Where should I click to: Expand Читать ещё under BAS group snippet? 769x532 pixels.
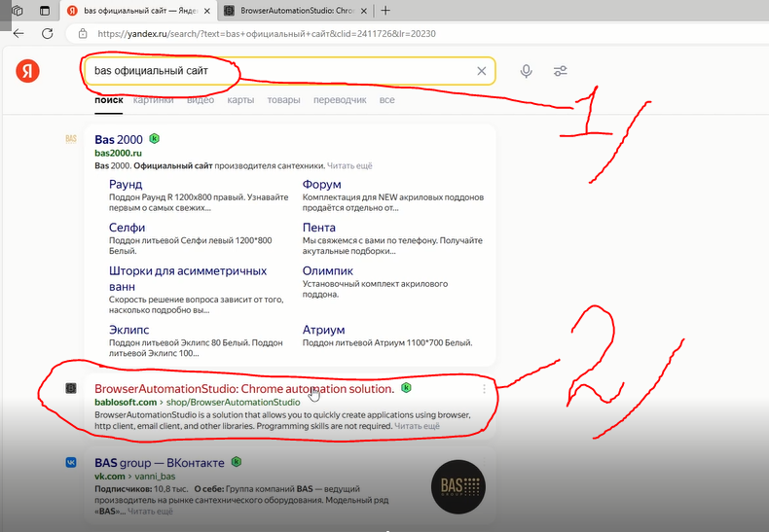(150, 512)
